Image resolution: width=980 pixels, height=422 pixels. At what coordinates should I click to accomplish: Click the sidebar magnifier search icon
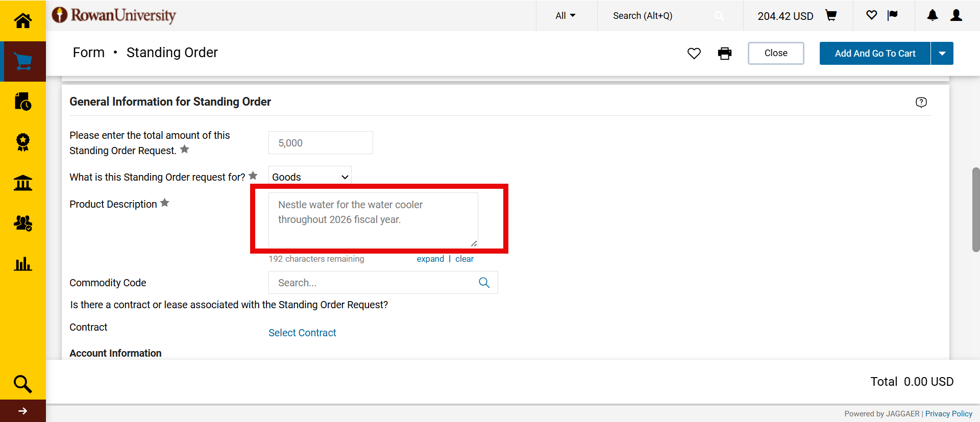coord(22,383)
